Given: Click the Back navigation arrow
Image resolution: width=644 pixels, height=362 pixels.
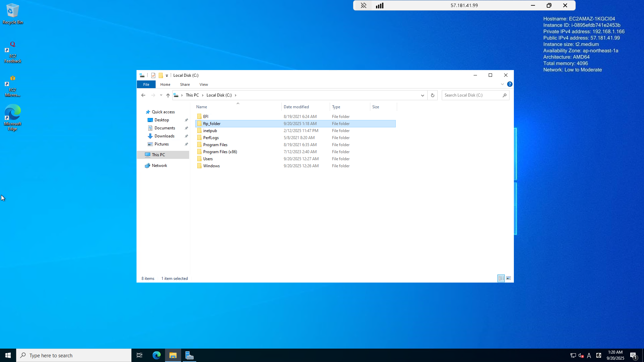Looking at the screenshot, I should pos(143,96).
